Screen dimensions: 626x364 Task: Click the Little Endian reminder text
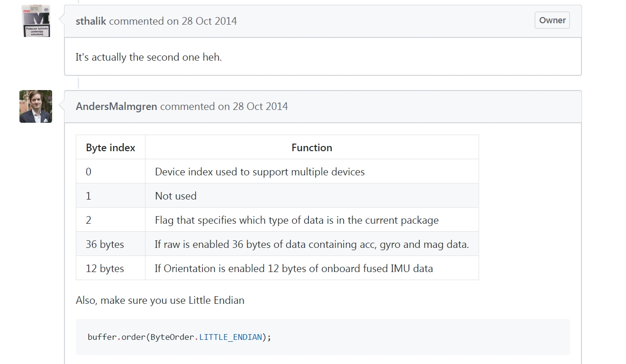tap(160, 300)
